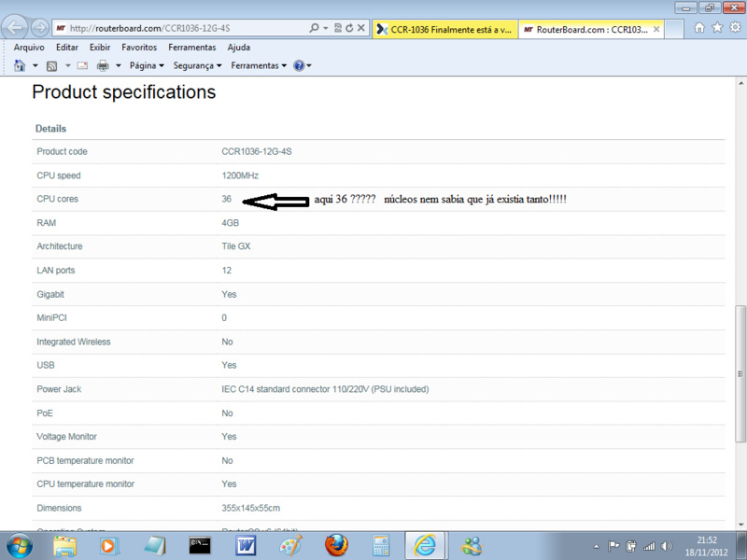Launch Windows Media Player from taskbar

tap(109, 546)
